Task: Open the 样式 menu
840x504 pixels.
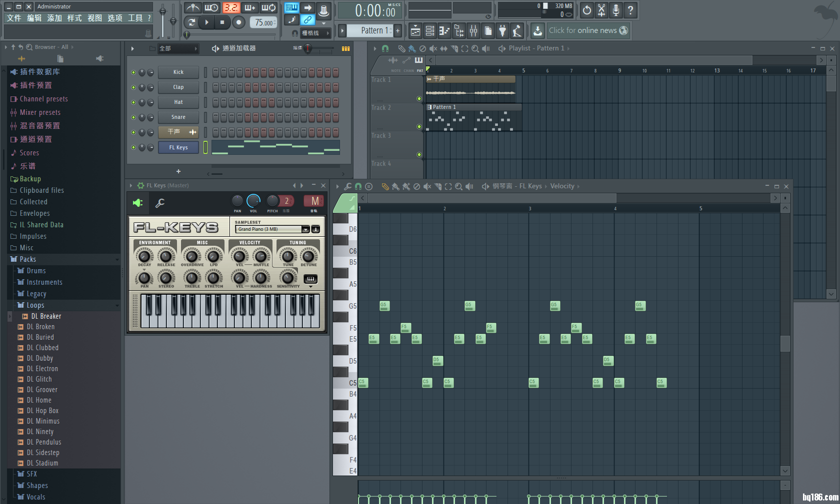Action: [x=74, y=18]
